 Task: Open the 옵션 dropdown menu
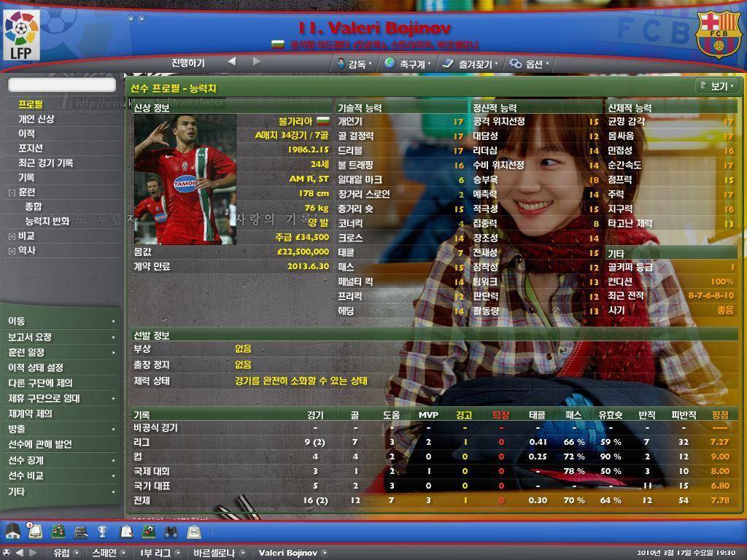[x=529, y=63]
